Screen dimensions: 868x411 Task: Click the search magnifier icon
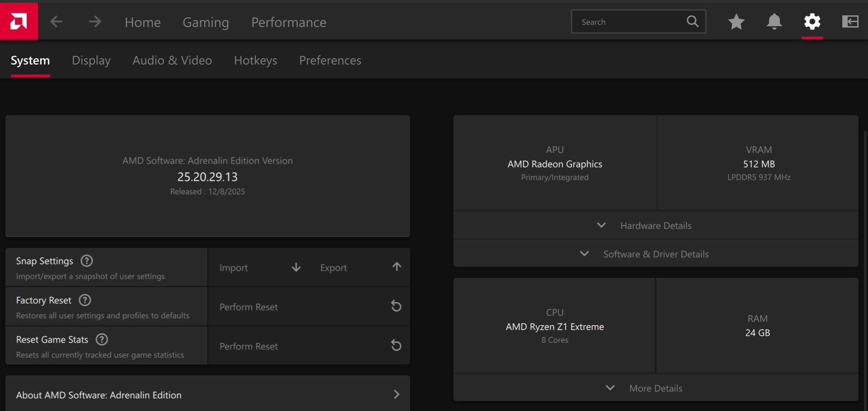click(x=693, y=21)
